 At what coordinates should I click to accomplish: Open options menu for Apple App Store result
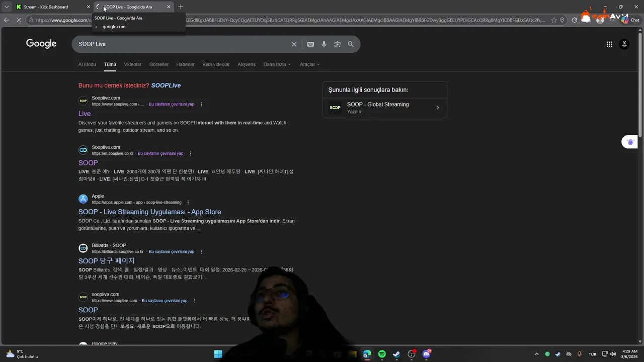(189, 203)
